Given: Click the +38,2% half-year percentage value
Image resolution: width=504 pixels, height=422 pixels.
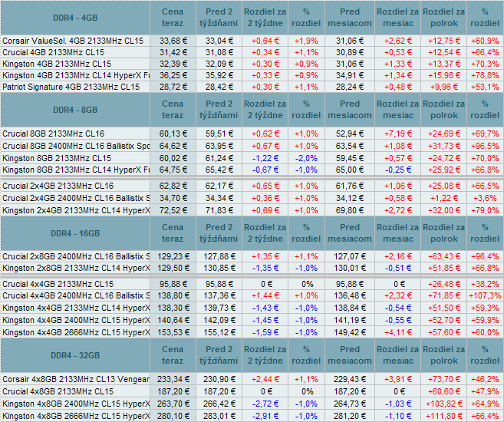Looking at the screenshot, I should [485, 284].
